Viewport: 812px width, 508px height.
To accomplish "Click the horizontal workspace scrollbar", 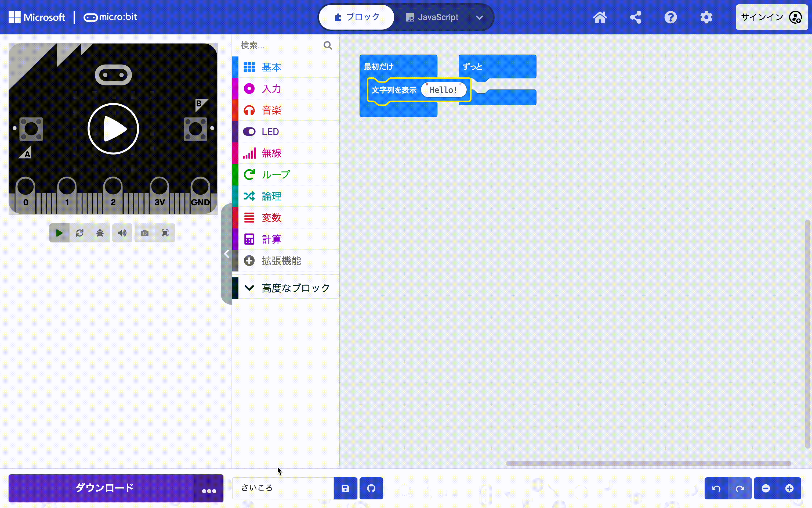I will (648, 463).
